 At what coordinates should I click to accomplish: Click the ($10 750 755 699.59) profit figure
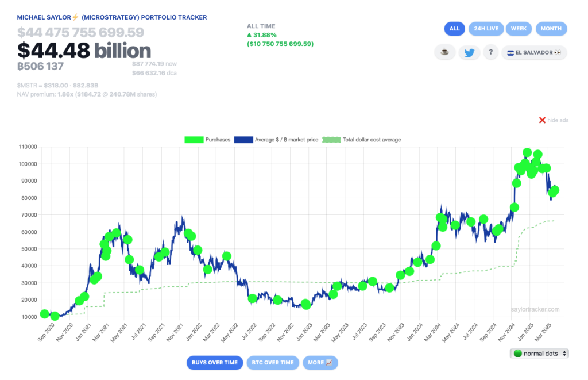280,44
